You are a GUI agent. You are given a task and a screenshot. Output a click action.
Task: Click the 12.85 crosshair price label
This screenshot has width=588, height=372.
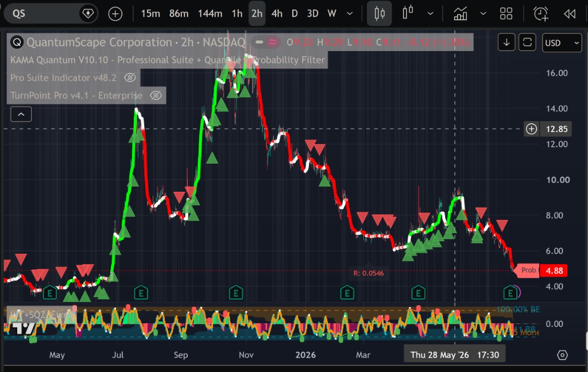pos(556,129)
